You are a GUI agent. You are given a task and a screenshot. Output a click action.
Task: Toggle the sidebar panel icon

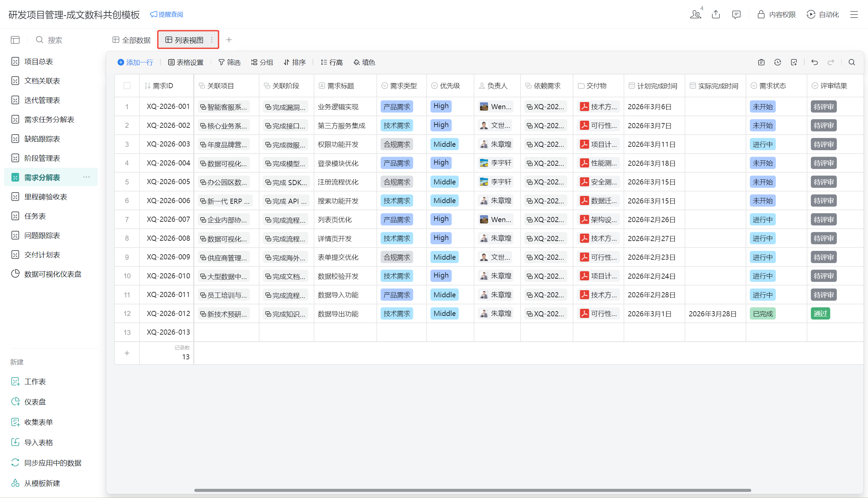(x=15, y=40)
